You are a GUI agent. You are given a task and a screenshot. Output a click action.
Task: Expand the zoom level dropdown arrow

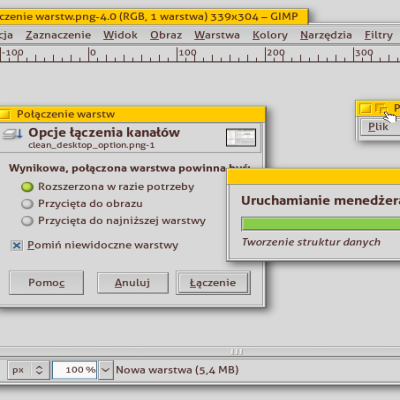tap(105, 370)
